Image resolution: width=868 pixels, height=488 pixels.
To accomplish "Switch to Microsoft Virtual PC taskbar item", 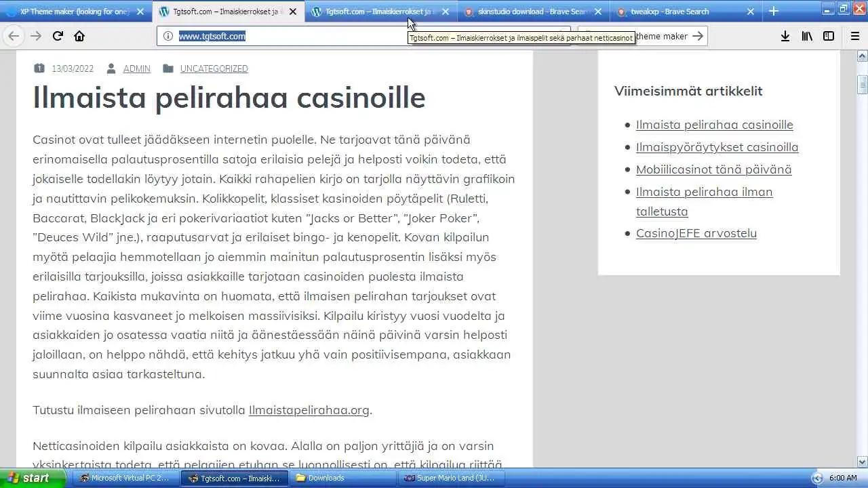I will [x=125, y=478].
